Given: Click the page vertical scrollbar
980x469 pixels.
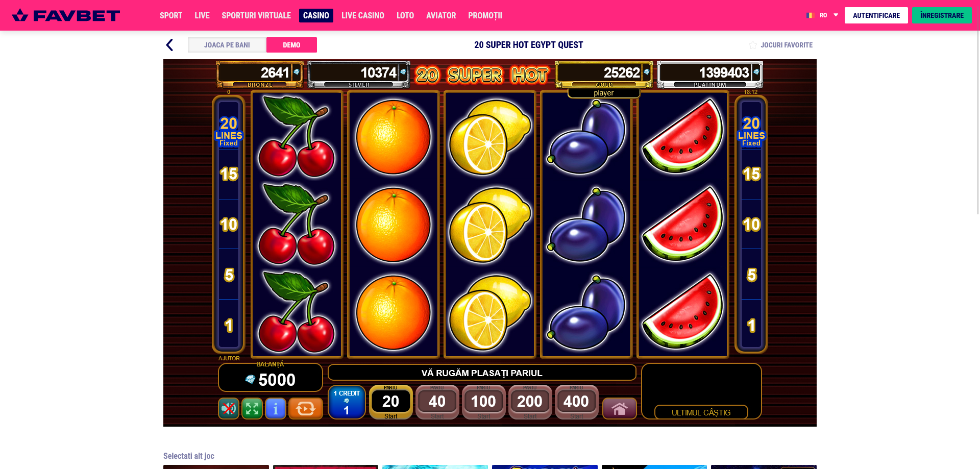Looking at the screenshot, I should click(x=977, y=122).
